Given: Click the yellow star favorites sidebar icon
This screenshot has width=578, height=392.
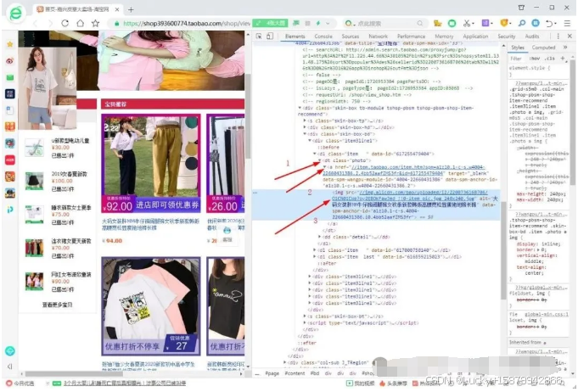Looking at the screenshot, I should click(x=10, y=44).
